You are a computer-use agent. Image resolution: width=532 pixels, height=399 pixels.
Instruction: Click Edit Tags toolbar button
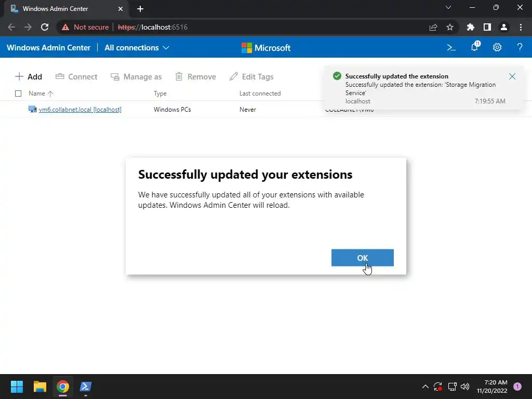coord(251,77)
